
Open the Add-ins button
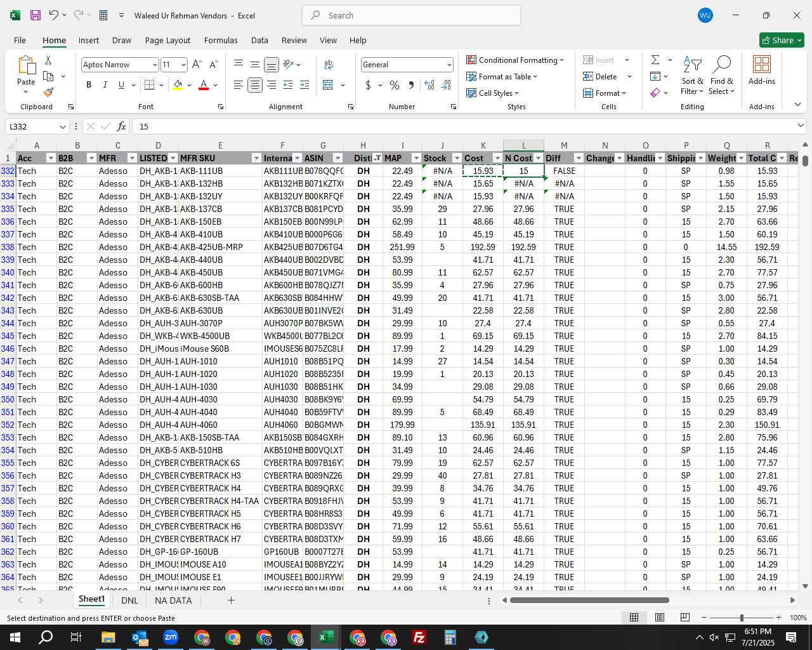click(x=761, y=70)
